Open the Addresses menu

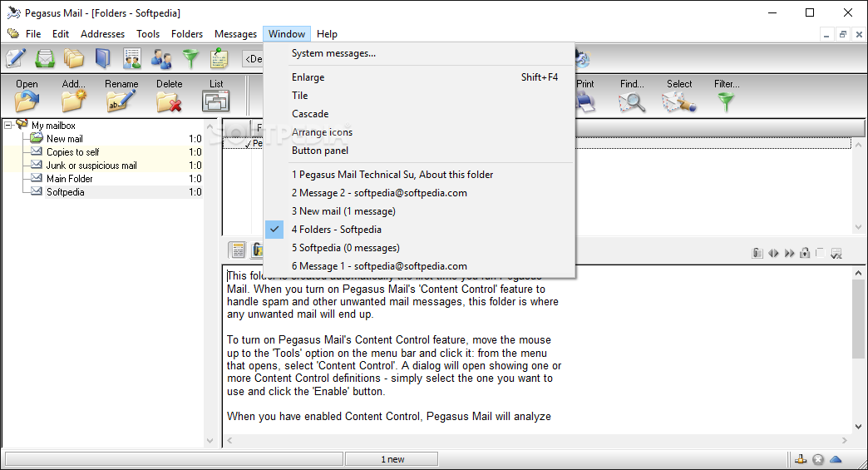click(102, 34)
